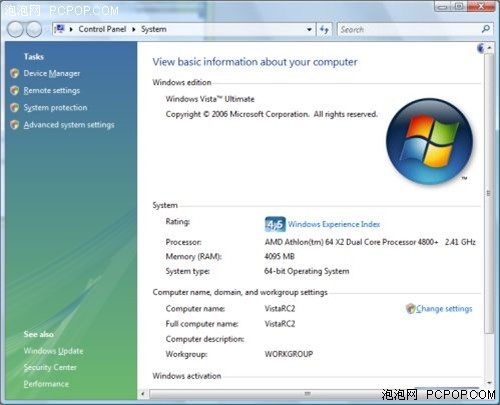Viewport: 500px width, 405px height.
Task: Open the help icon at top right
Action: pyautogui.click(x=480, y=48)
